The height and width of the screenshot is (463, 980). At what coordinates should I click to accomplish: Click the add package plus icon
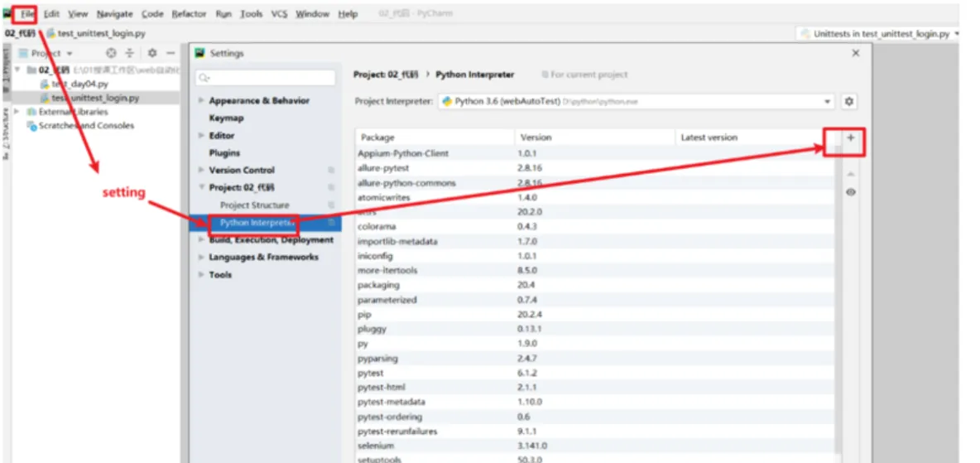click(851, 137)
